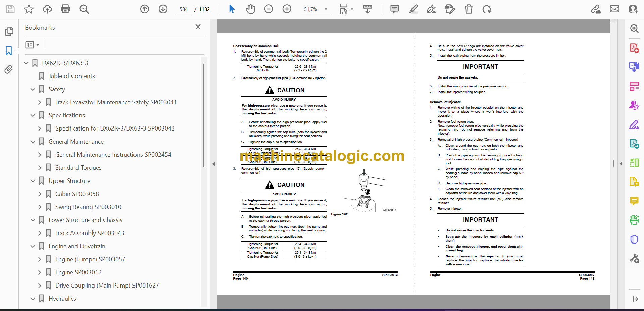The height and width of the screenshot is (311, 644).
Task: Open Drive Coupling (Main Pump) SP001627 bookmark
Action: 107,286
